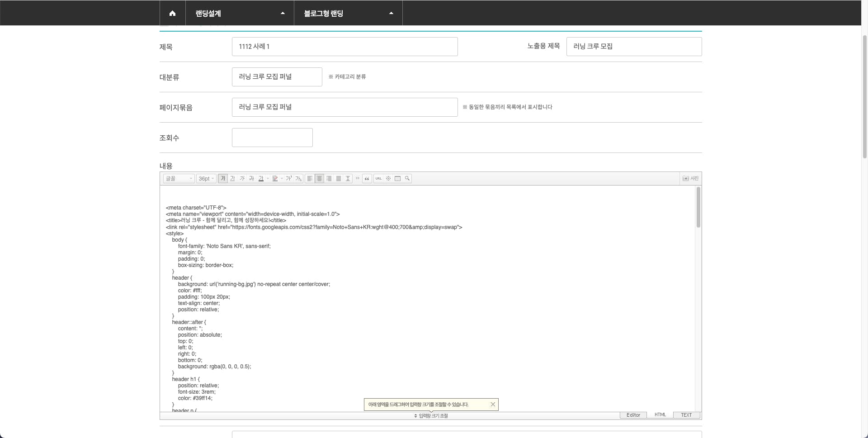This screenshot has width=868, height=438.
Task: Click the meta viewport line in editor
Action: [253, 214]
